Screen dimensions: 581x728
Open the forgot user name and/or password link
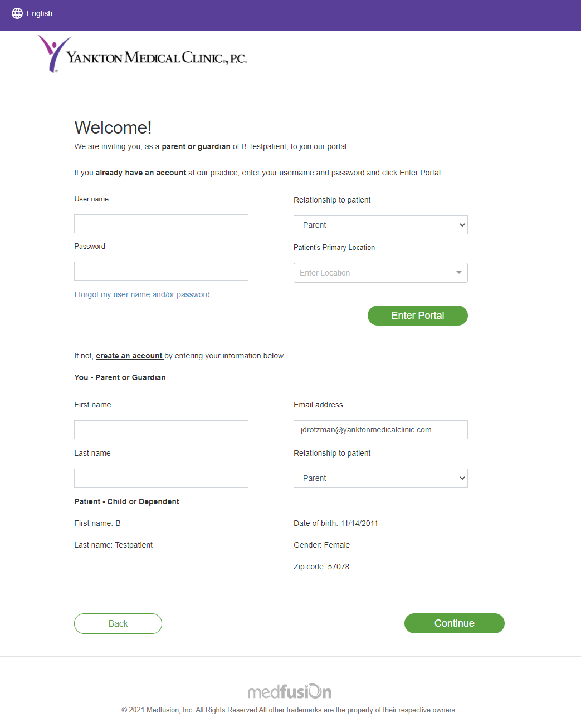coord(143,294)
